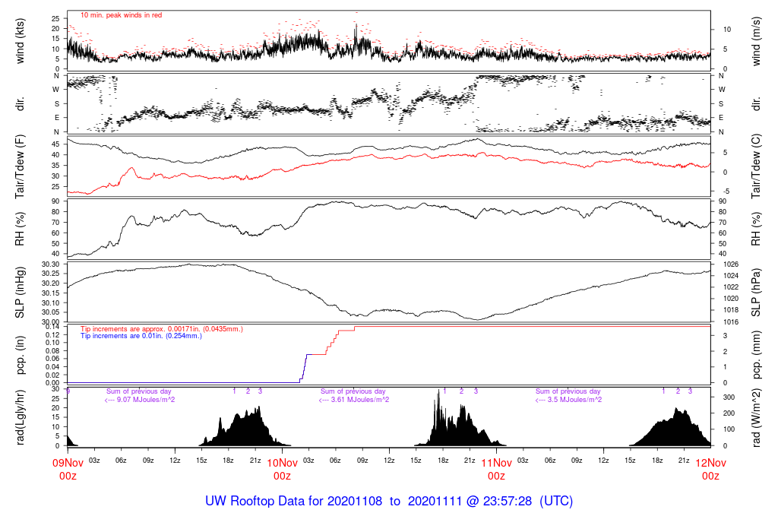Select the '3.5 MJoules/m^2' daily sum text
778x532 pixels.
[x=574, y=400]
